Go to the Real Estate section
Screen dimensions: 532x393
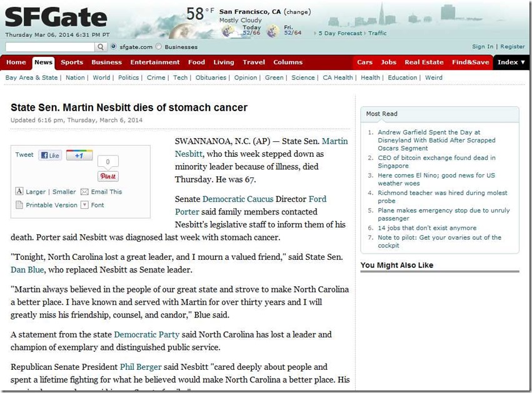(x=424, y=62)
